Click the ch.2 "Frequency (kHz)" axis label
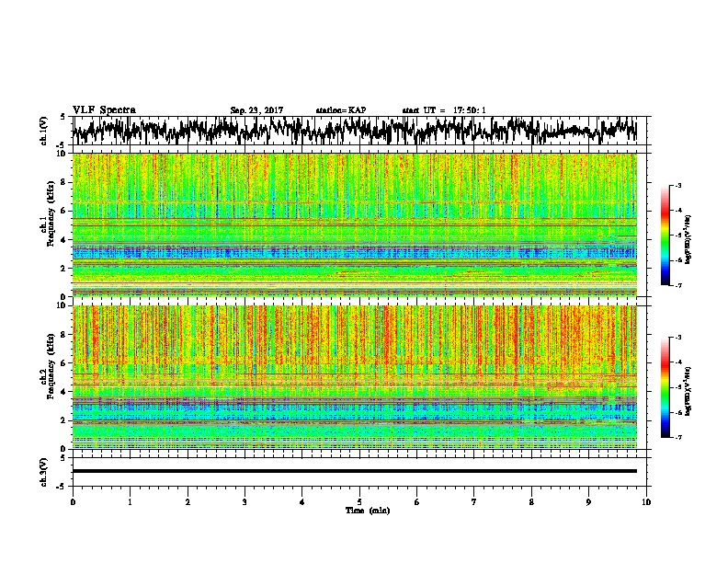This screenshot has width=728, height=563. coord(51,366)
